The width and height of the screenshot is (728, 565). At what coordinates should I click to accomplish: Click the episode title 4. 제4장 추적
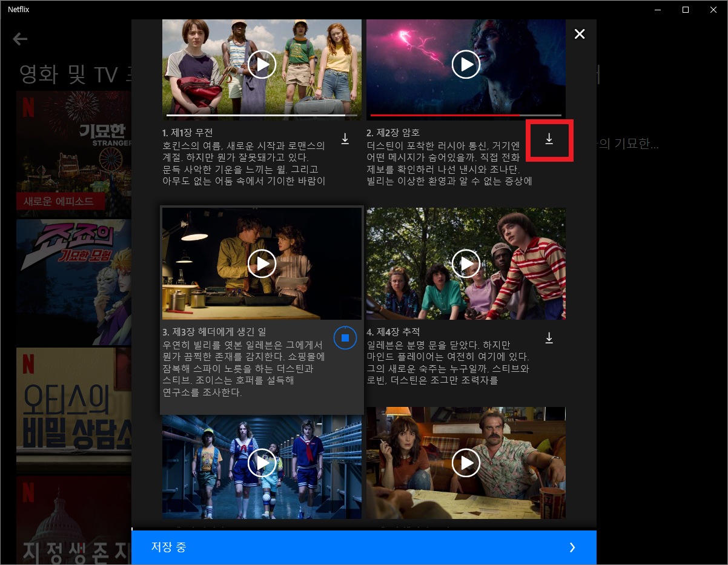coord(393,332)
